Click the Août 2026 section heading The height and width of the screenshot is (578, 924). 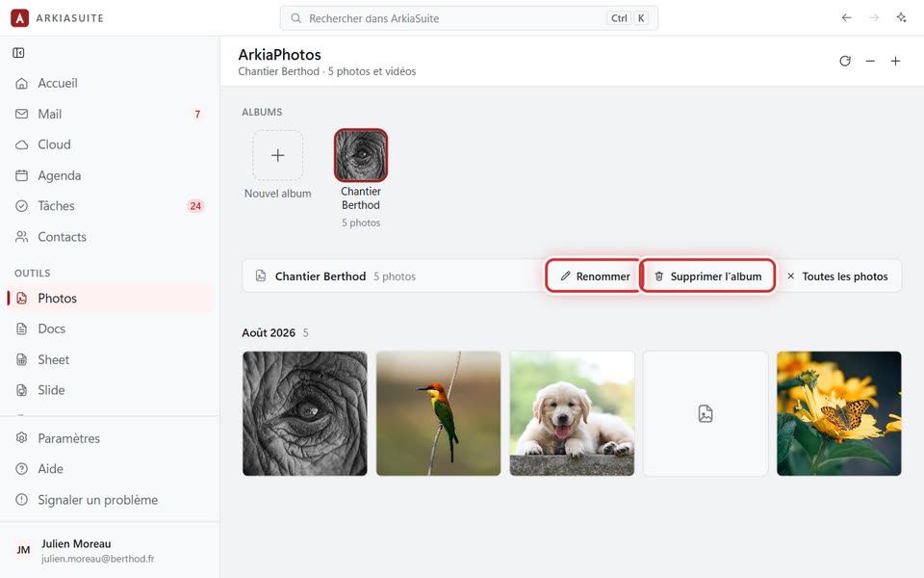tap(269, 332)
